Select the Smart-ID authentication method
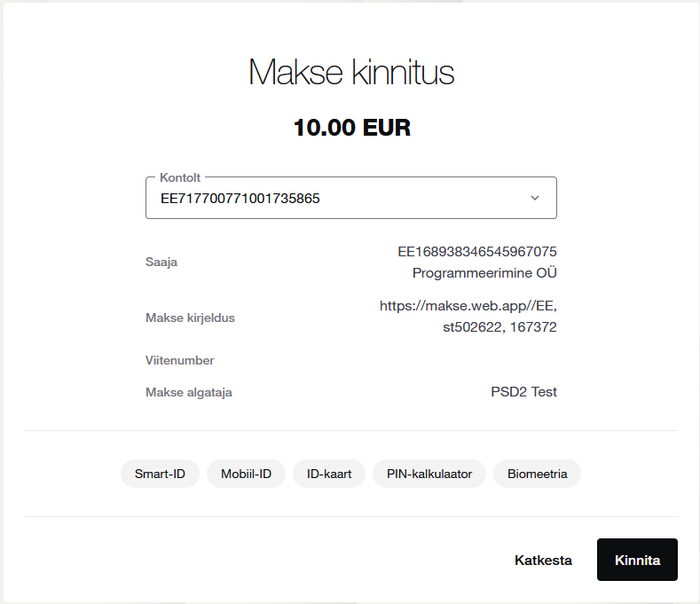 (x=160, y=474)
